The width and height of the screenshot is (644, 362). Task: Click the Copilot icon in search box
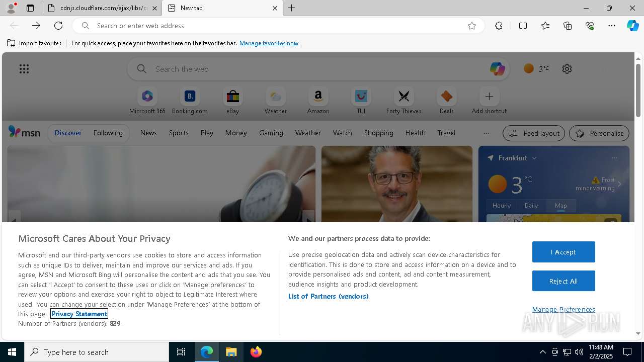coord(497,69)
